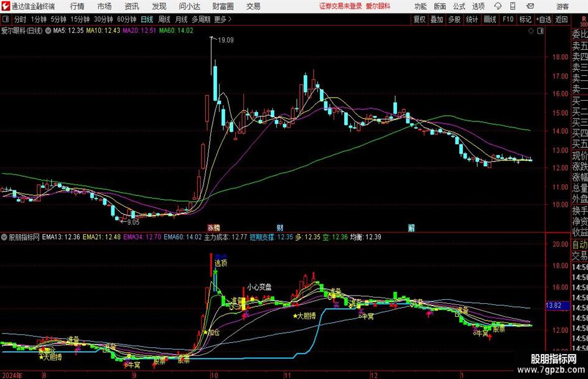Open the 市场 menu
Viewport: 588px width, 379px height.
point(105,6)
